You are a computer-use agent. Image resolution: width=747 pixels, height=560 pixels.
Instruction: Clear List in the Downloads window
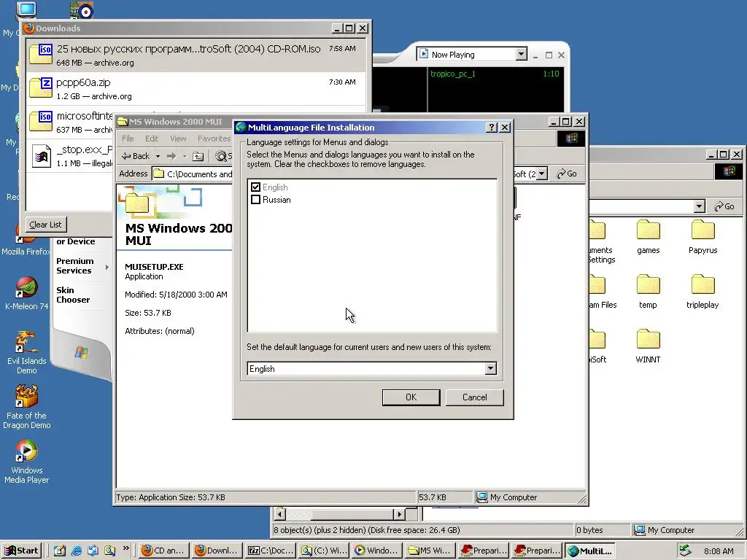tap(45, 225)
